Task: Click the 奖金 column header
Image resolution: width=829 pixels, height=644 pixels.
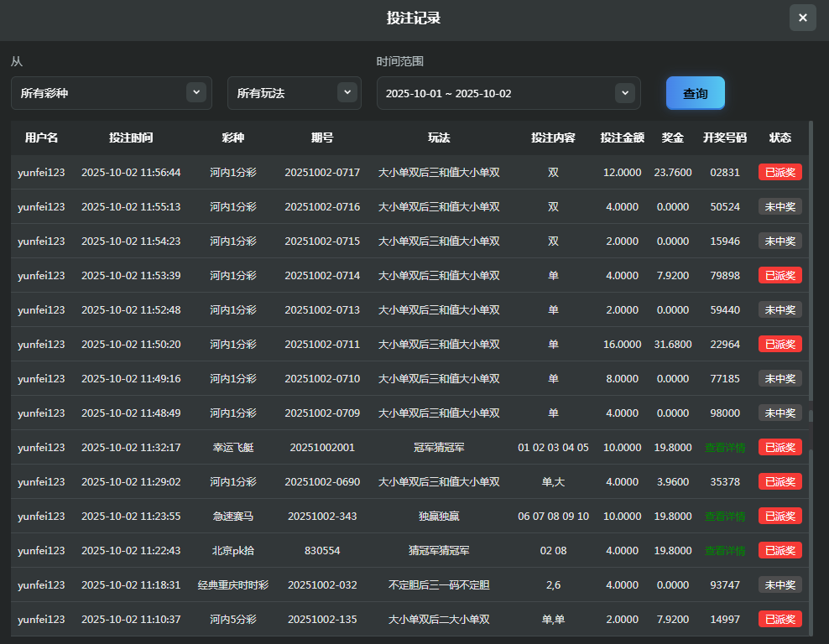Action: point(672,138)
